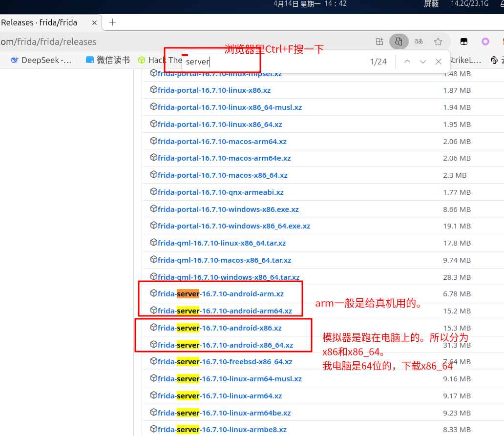Download frida-portal-16.7.10-windows-x86.exe.xz

tap(228, 209)
